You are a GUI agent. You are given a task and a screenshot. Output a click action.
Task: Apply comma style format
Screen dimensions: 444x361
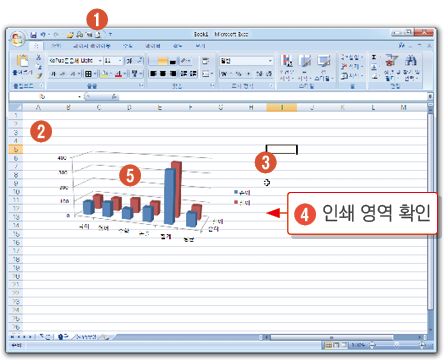(249, 74)
